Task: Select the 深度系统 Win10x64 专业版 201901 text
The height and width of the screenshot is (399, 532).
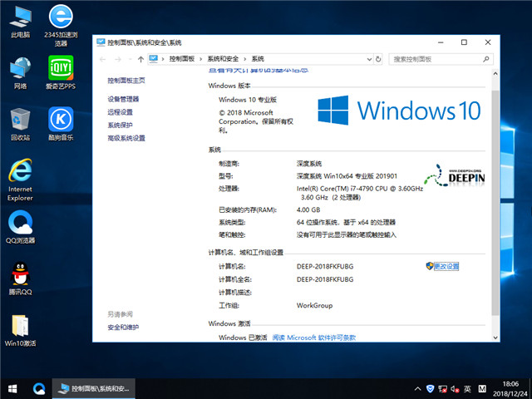Action: pyautogui.click(x=347, y=176)
